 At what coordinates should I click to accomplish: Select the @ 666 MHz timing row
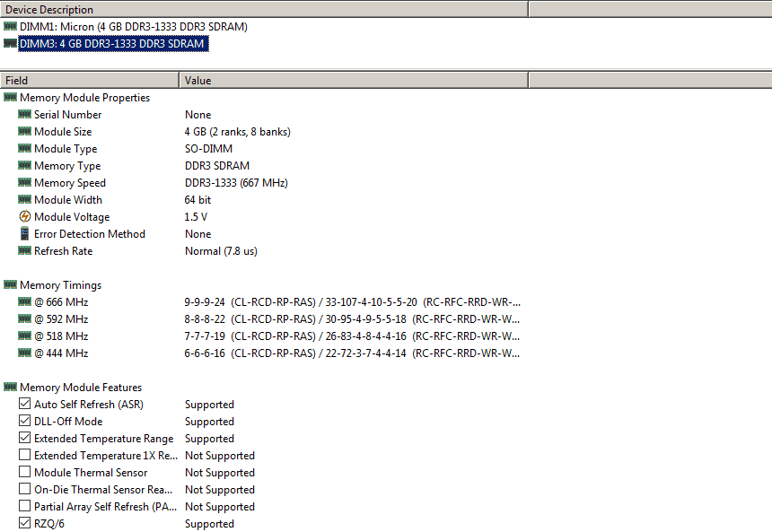coord(61,302)
